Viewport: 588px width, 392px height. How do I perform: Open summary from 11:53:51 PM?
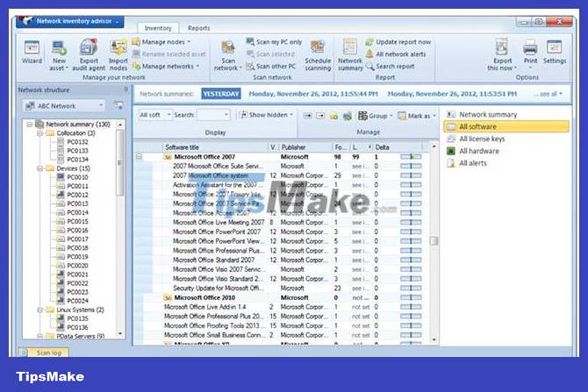click(x=452, y=94)
